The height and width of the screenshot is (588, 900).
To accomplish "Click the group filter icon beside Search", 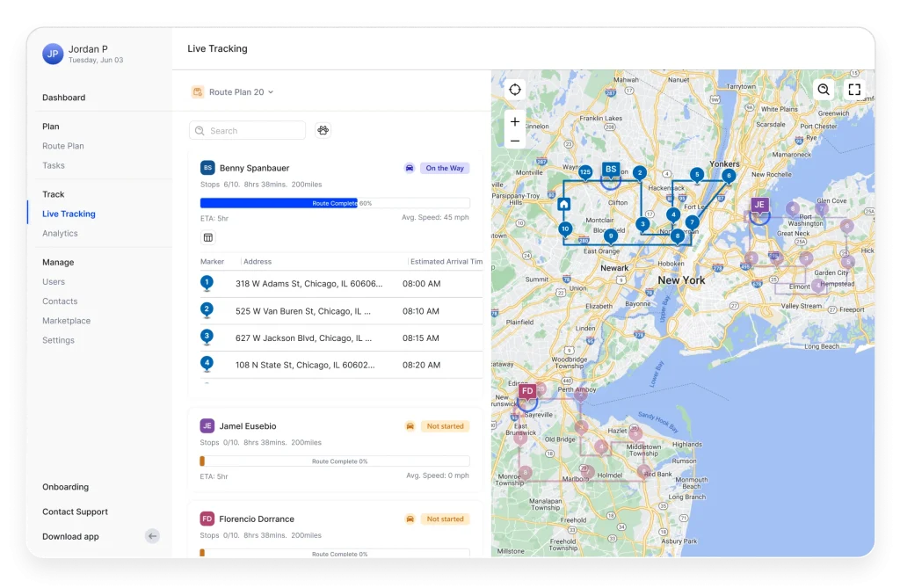I will (323, 130).
